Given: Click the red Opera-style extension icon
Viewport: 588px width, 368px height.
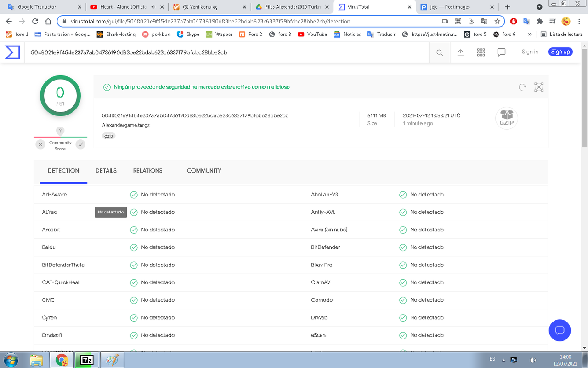Looking at the screenshot, I should click(514, 21).
